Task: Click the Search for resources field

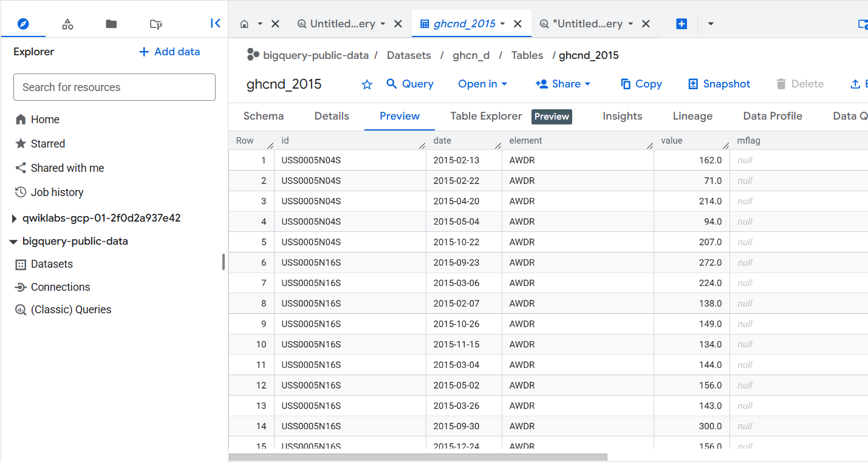Action: (x=114, y=87)
